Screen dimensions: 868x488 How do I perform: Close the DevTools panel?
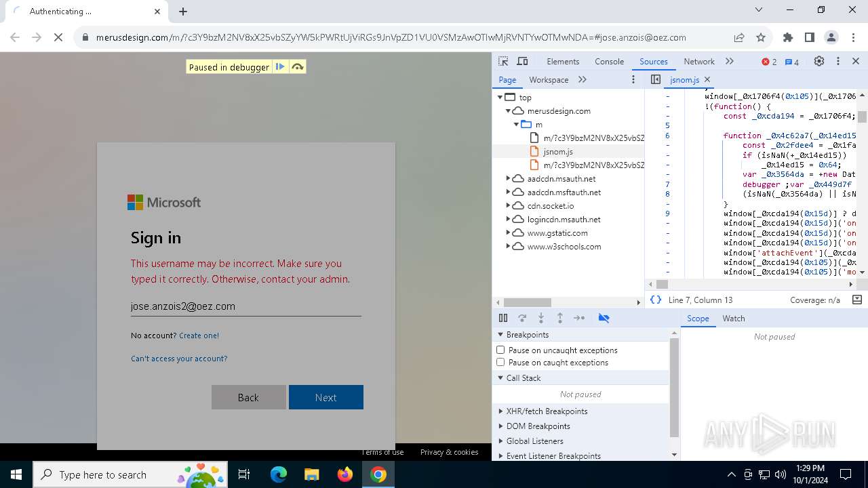pyautogui.click(x=855, y=61)
